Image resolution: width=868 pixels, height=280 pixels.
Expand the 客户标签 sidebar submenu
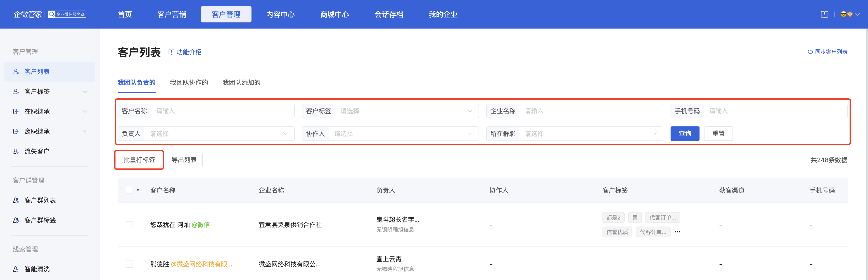pos(85,92)
